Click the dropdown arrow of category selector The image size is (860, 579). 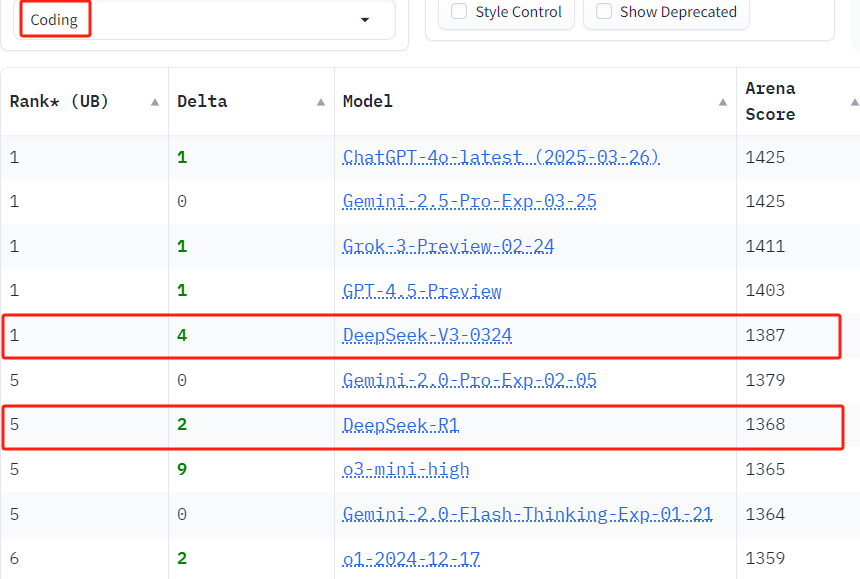365,20
